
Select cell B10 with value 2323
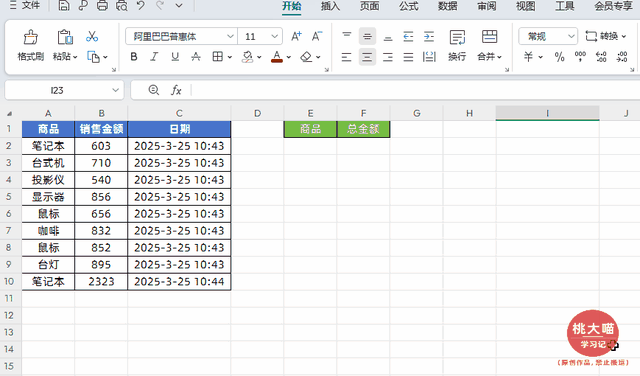click(x=101, y=282)
